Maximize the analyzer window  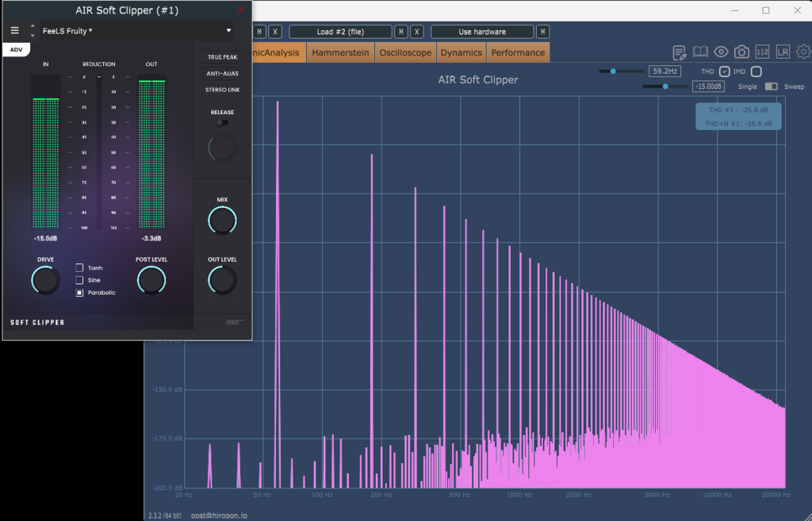tap(766, 10)
